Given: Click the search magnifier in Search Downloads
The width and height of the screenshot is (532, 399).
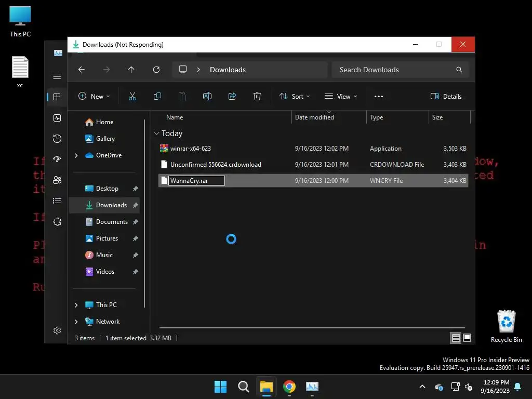Looking at the screenshot, I should pyautogui.click(x=459, y=70).
